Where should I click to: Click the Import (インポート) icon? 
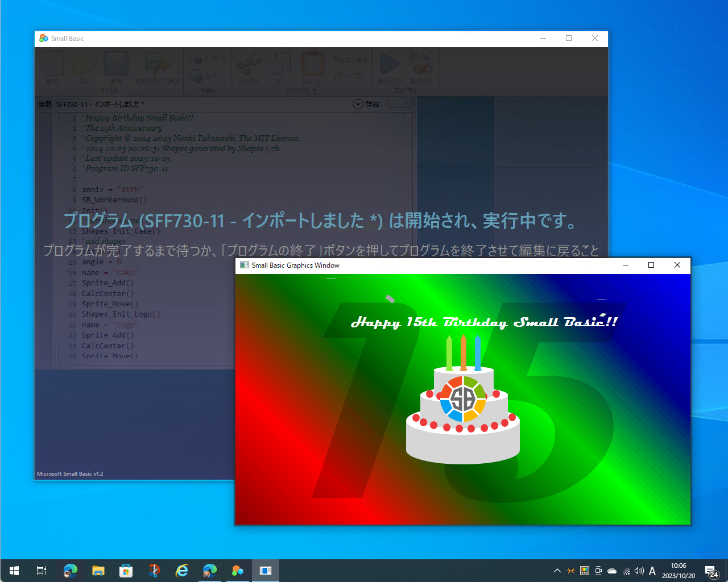pyautogui.click(x=197, y=59)
